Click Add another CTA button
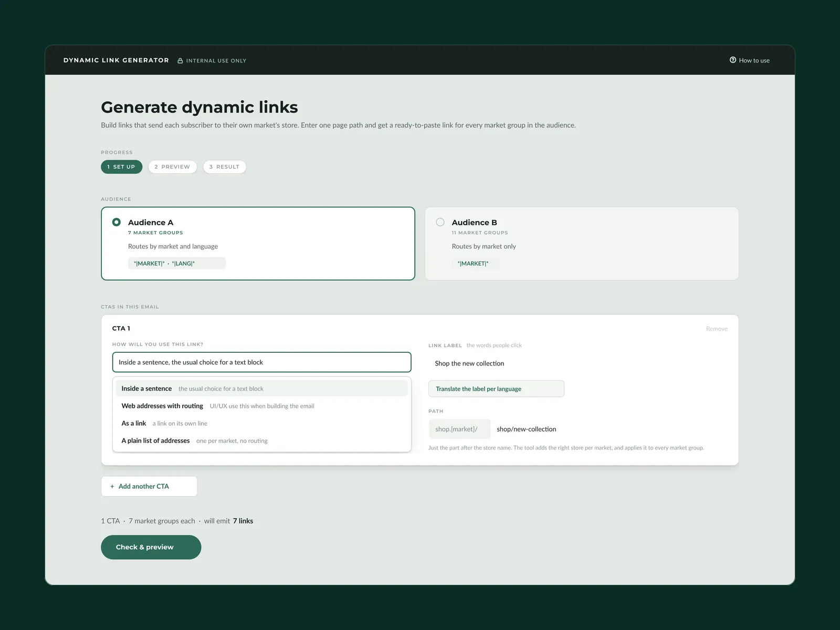 149,486
